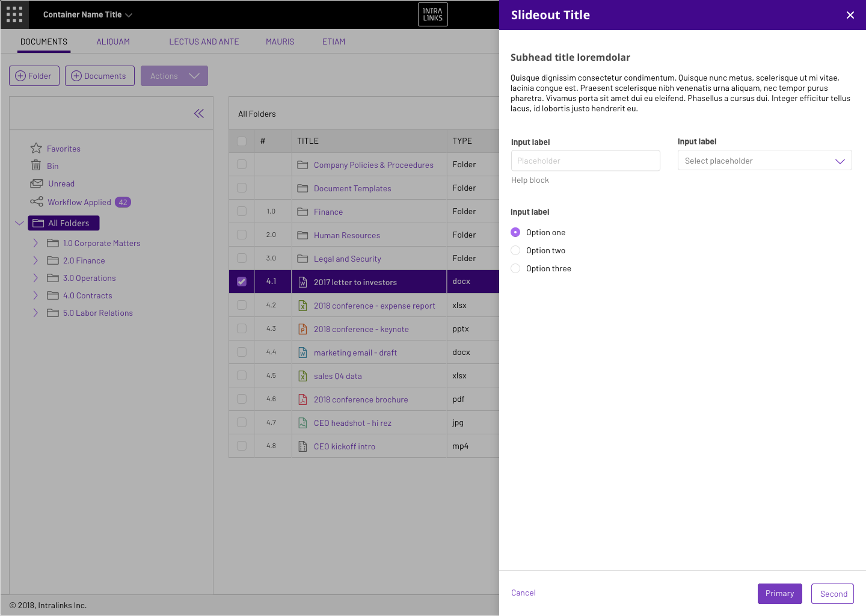This screenshot has height=616, width=866.
Task: Click the 1.0 Corporate Matters folder icon
Action: [x=53, y=243]
